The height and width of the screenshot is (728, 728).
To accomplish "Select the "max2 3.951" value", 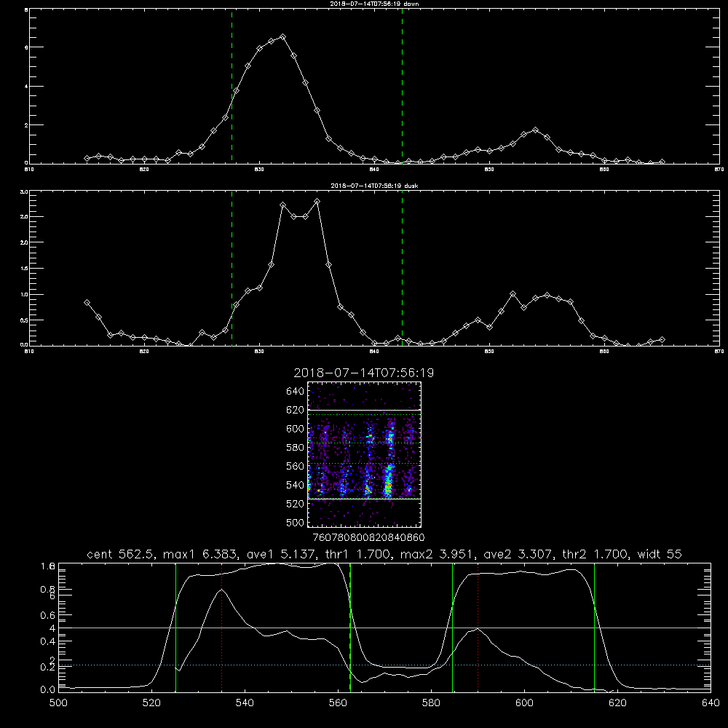I will 438,554.
